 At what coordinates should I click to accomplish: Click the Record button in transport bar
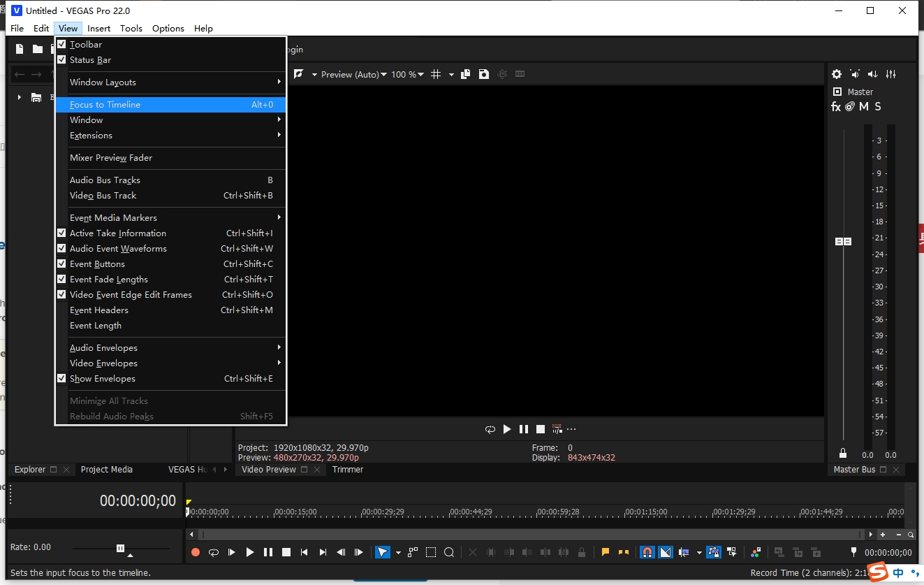(196, 552)
